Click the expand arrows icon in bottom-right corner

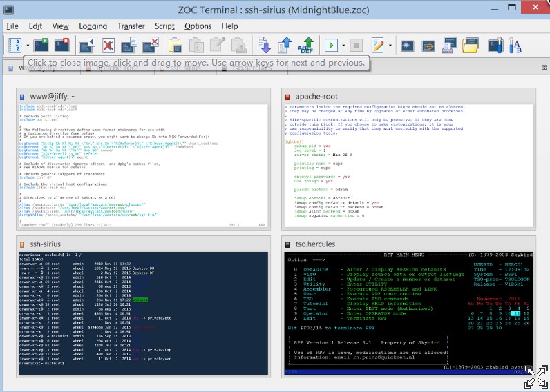click(535, 378)
